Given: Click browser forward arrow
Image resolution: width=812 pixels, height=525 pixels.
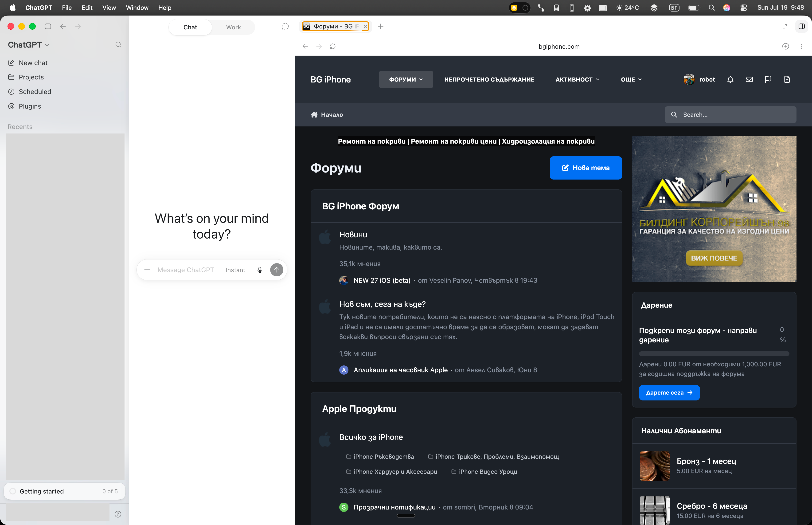Looking at the screenshot, I should (319, 46).
